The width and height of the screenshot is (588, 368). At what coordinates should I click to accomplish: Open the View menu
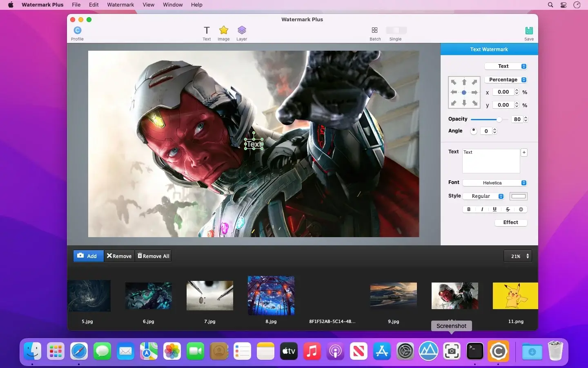[x=149, y=5]
